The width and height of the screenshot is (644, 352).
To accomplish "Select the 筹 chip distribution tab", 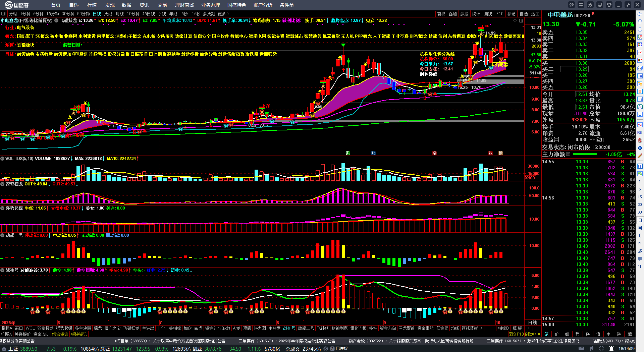I will [630, 334].
